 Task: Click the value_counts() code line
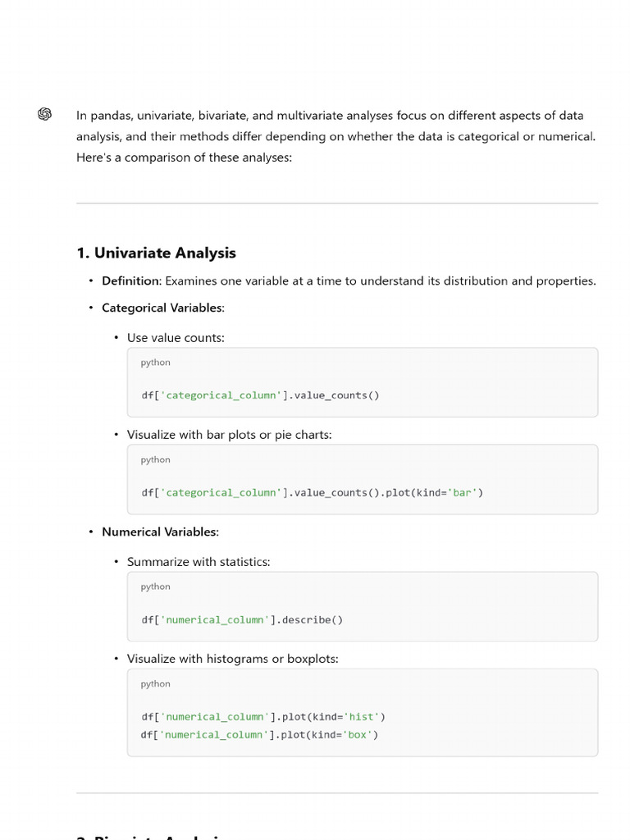pyautogui.click(x=260, y=395)
